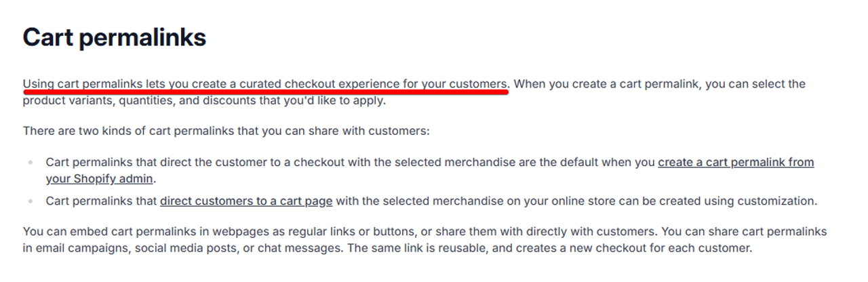
Task: Follow the 'direct customers to a cart page' link
Action: point(246,201)
